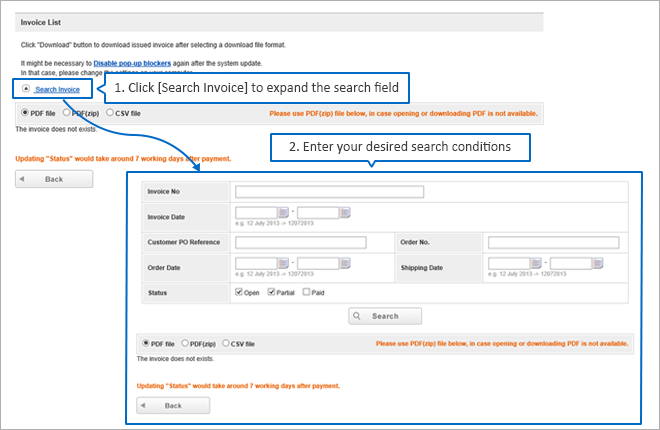Open calendar picker for Invoice Date start
Screen dimensions: 660x430
point(283,212)
